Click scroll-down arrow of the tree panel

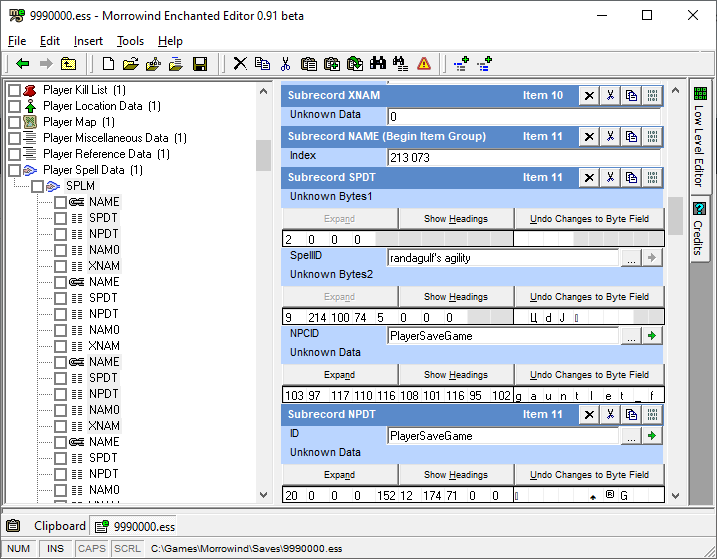click(x=263, y=495)
